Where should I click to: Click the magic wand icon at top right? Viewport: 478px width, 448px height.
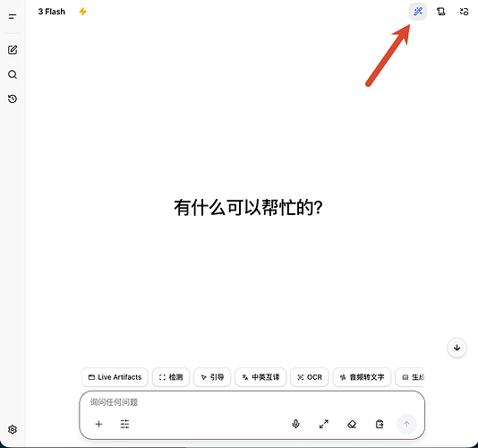(418, 12)
